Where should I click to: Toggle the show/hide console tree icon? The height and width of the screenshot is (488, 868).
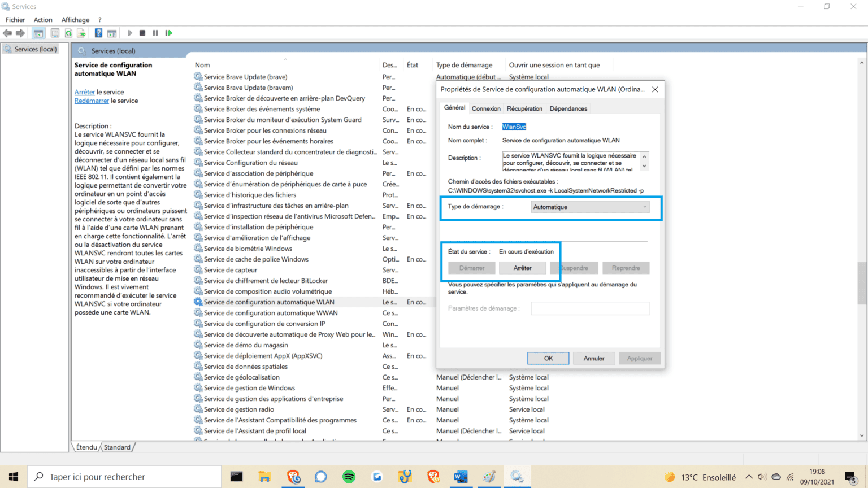pyautogui.click(x=38, y=33)
